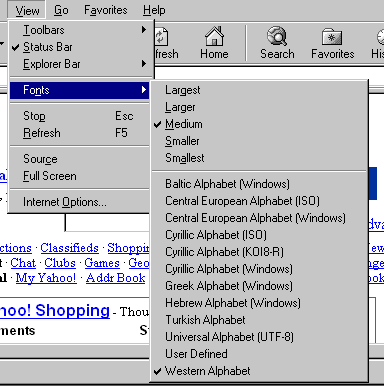The image size is (384, 386).
Task: Click the partially visible Refresh icon
Action: (162, 37)
